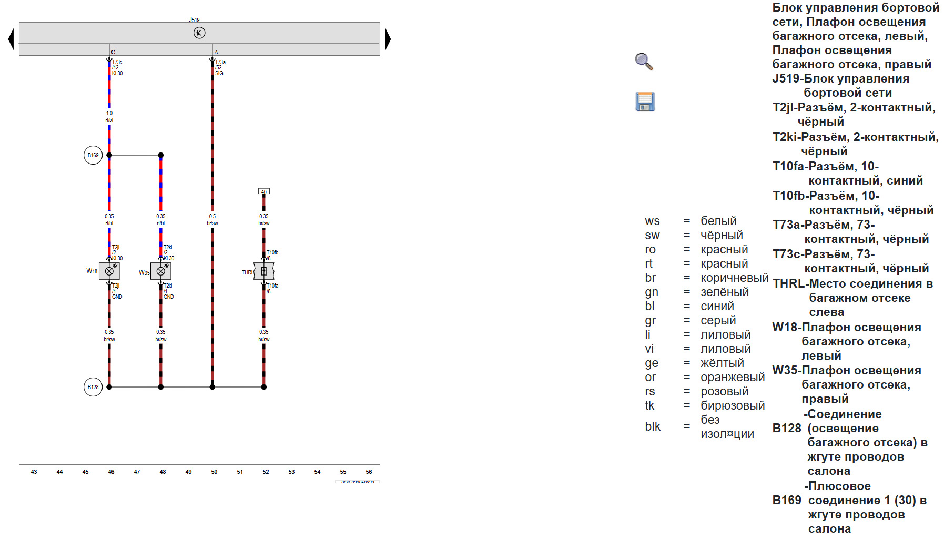
Task: Click the T73a connector pin label
Action: [x=220, y=68]
